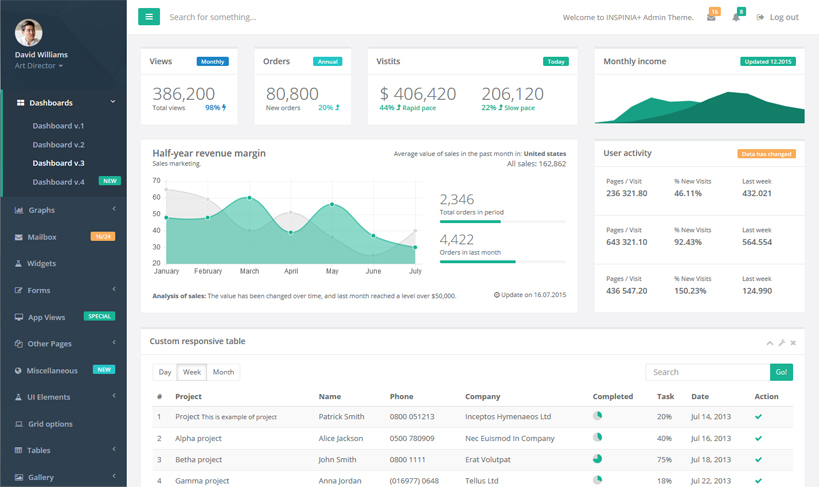This screenshot has width=819, height=487.
Task: Open Grid options in sidebar
Action: pyautogui.click(x=49, y=424)
